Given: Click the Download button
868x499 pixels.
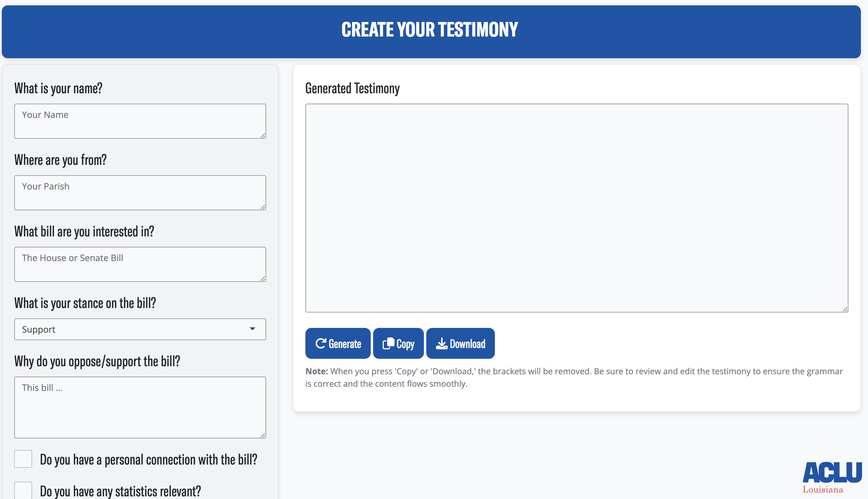Looking at the screenshot, I should coord(460,343).
